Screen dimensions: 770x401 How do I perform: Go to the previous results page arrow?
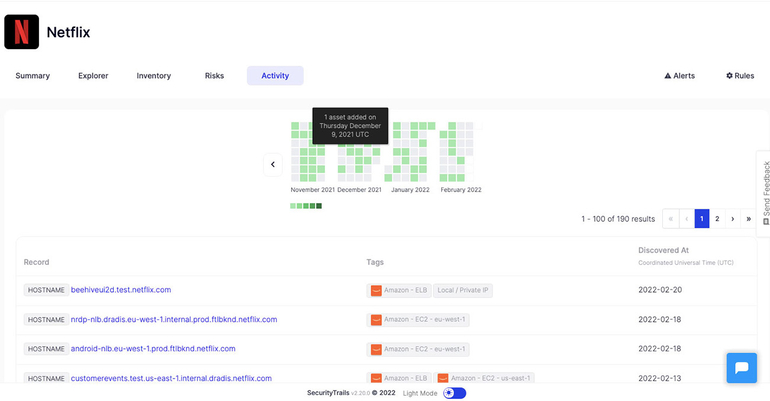[x=687, y=219]
